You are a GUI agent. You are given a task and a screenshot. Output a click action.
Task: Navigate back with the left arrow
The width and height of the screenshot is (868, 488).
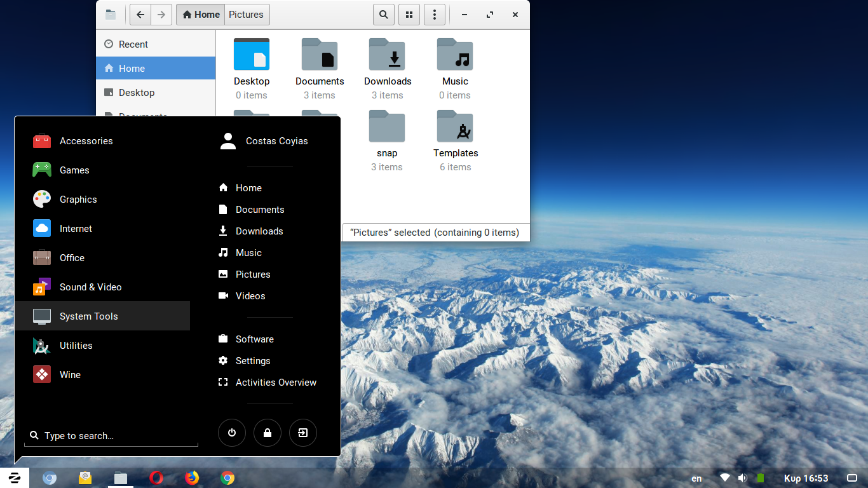(140, 14)
